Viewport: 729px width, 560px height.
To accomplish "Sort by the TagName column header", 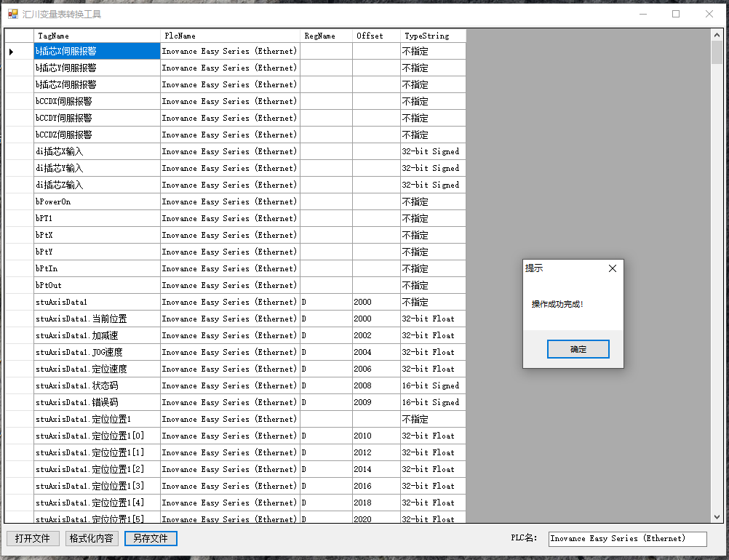I will [97, 36].
